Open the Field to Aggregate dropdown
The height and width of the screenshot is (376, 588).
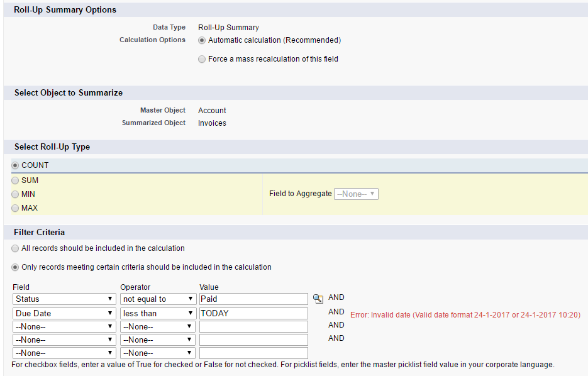click(x=356, y=194)
